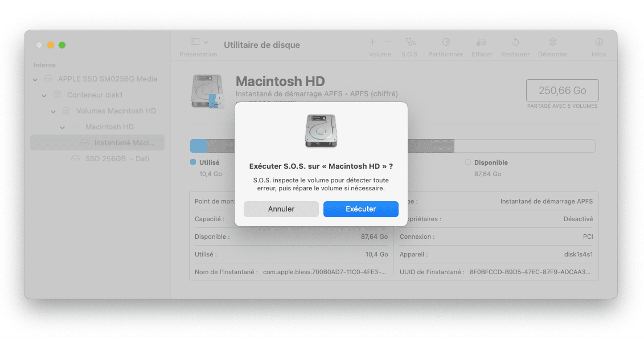644x338 pixels.
Task: Click the white Disponible legend swatch
Action: coord(468,162)
